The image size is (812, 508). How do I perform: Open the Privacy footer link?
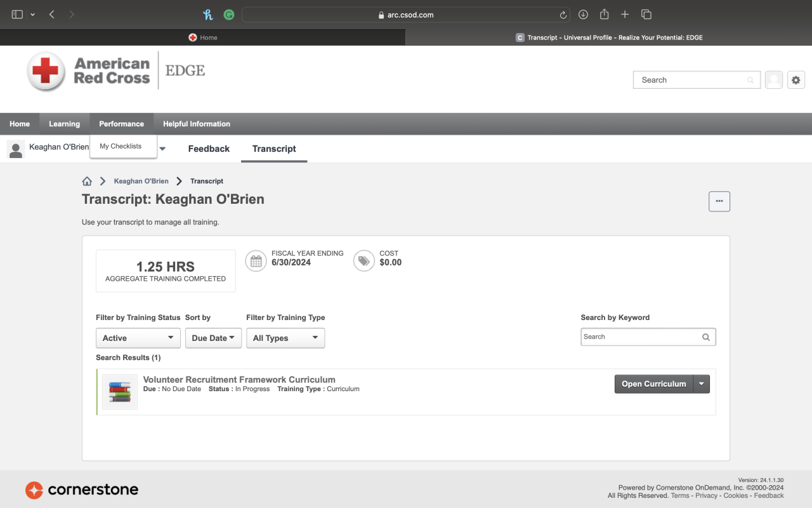[706, 495]
